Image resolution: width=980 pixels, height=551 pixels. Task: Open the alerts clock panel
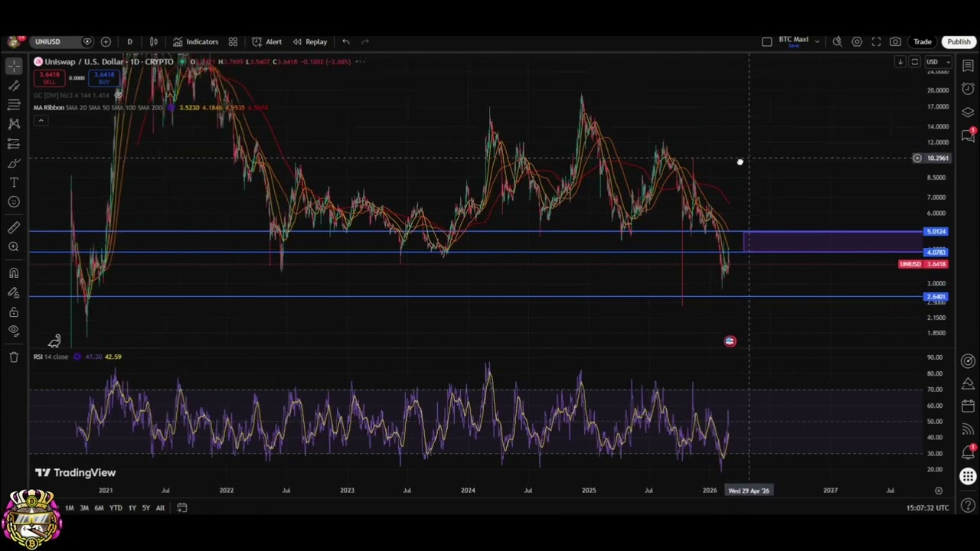(968, 89)
